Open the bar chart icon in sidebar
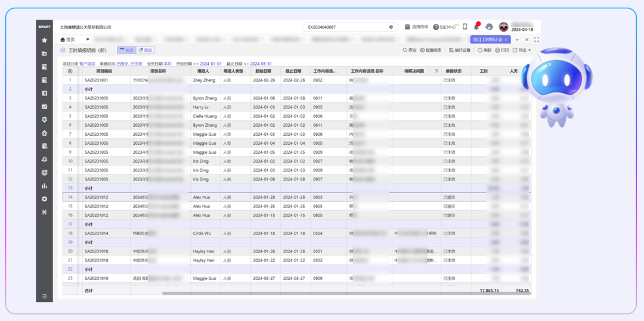Screen dimensions: 644x321 [x=44, y=186]
